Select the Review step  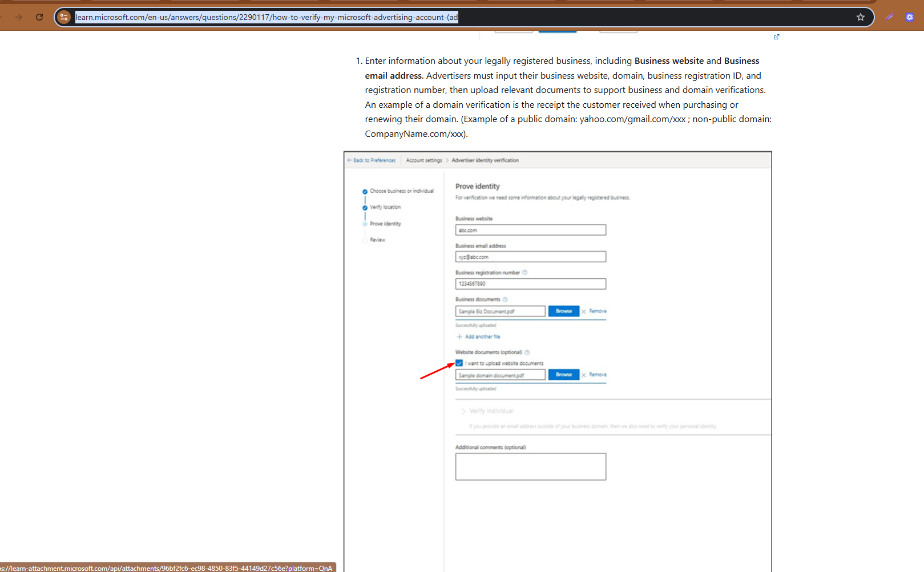[x=377, y=240]
